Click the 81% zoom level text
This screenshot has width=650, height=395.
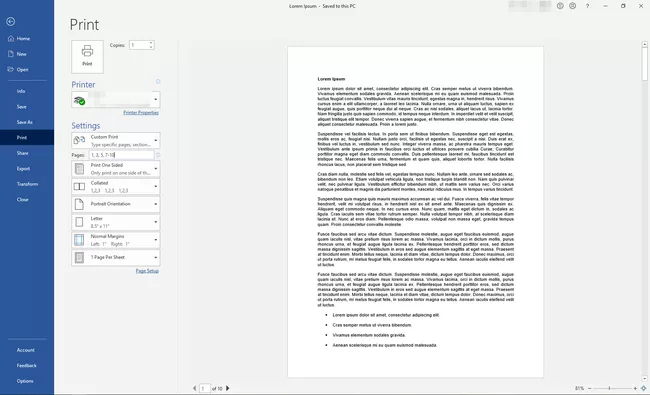[x=579, y=389]
